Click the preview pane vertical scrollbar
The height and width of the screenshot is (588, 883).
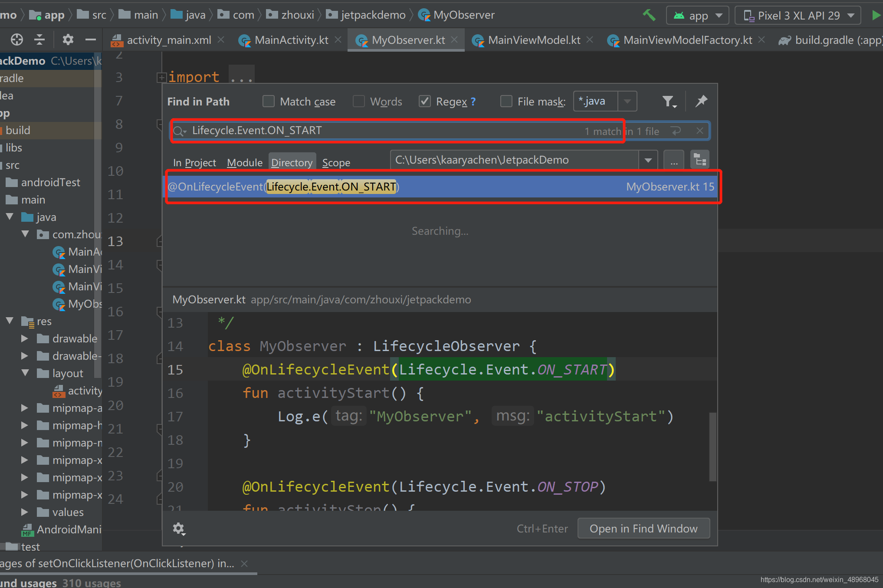pos(712,447)
